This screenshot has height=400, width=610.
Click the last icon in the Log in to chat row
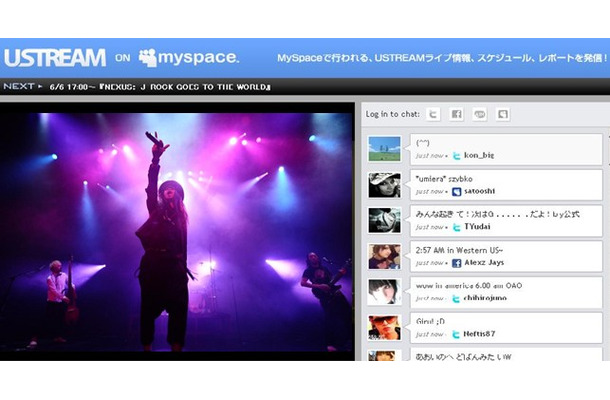[503, 114]
